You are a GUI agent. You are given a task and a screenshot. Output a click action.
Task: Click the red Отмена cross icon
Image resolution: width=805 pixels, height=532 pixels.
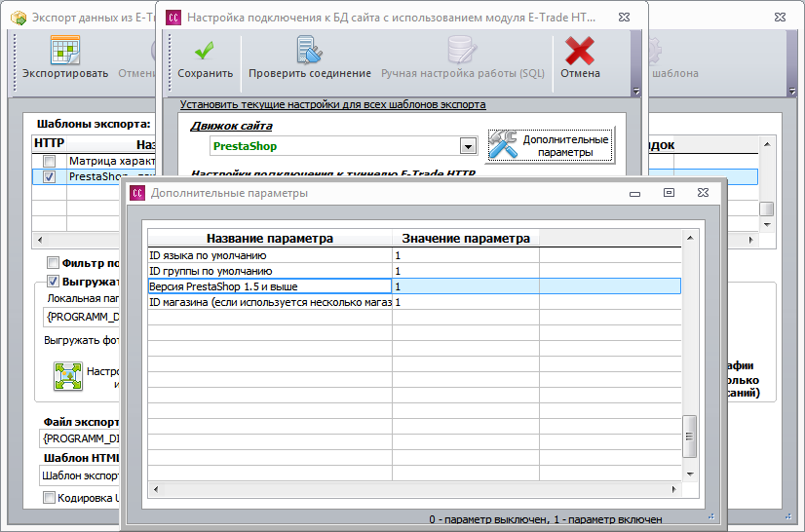tap(580, 50)
